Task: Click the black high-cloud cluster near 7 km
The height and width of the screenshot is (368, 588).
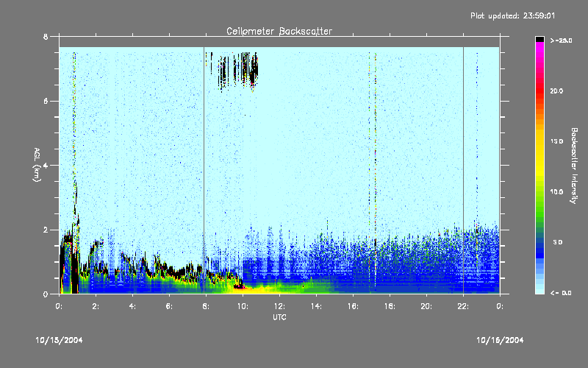Action: click(238, 71)
